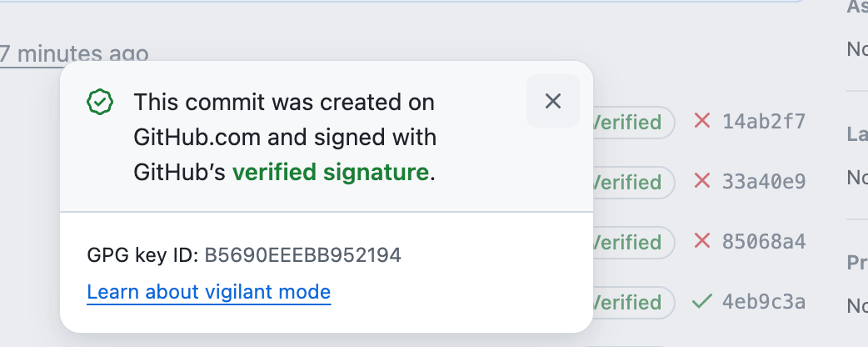Click the '7 minutes ago' timestamp link
Image resolution: width=868 pixels, height=347 pixels.
tap(74, 54)
